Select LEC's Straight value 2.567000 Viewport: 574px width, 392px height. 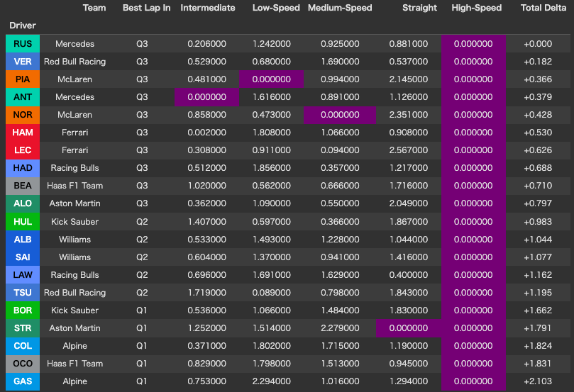(408, 150)
